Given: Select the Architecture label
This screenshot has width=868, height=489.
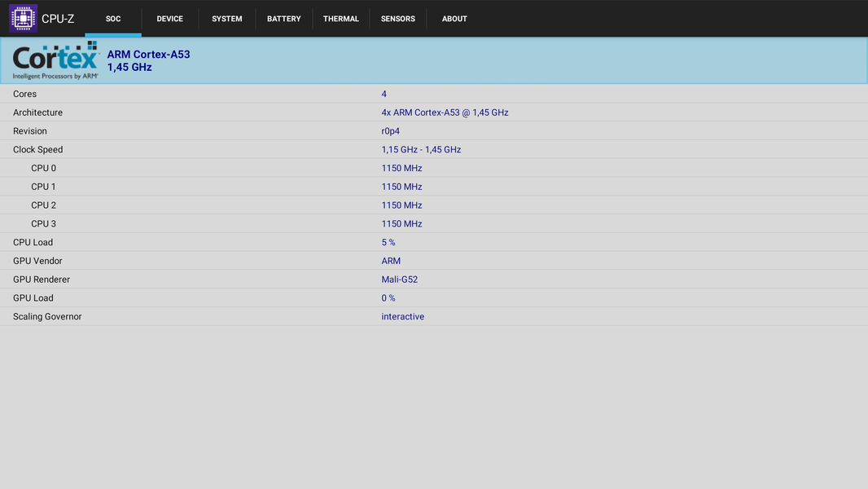Looking at the screenshot, I should [37, 112].
